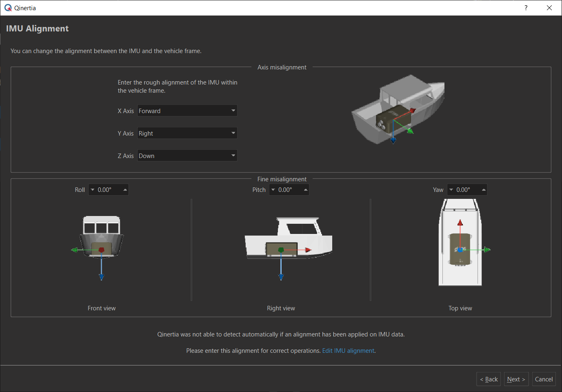Click the Front view boat illustration

[101, 247]
